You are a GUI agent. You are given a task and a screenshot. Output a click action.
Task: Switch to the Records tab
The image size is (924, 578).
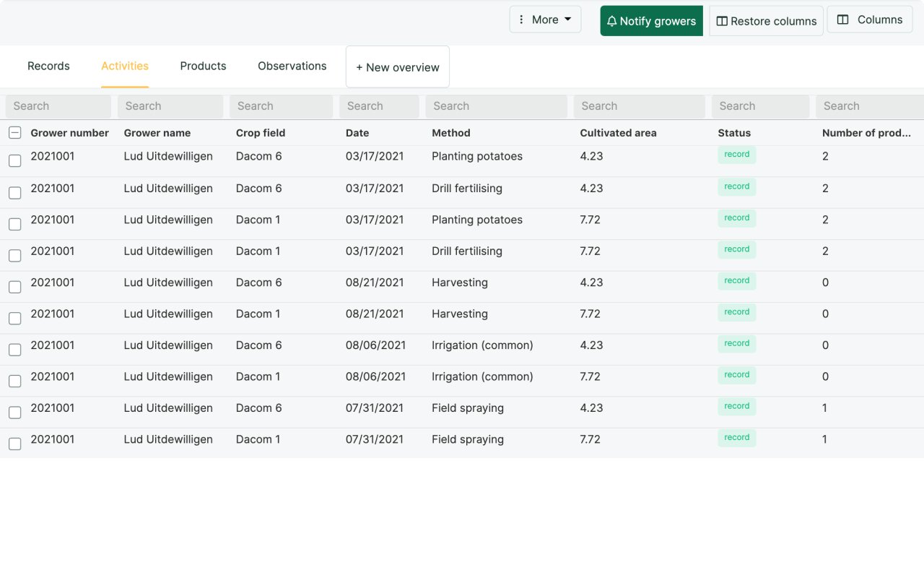(x=48, y=66)
